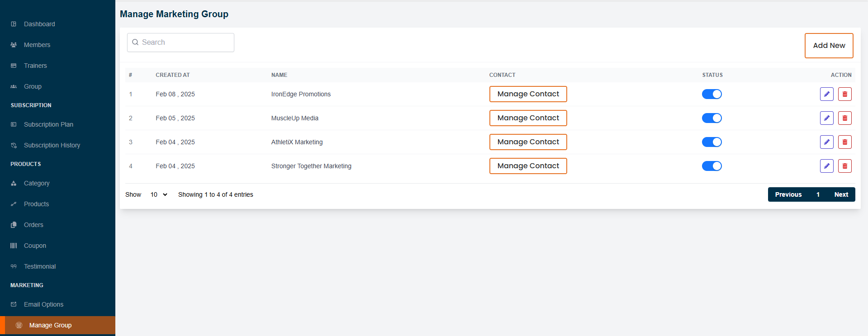Image resolution: width=868 pixels, height=336 pixels.
Task: Click the Testimonial quote icon in the sidebar
Action: tap(14, 266)
